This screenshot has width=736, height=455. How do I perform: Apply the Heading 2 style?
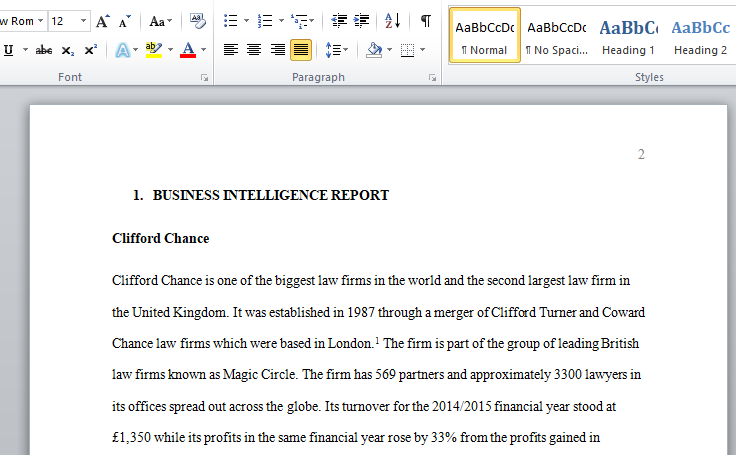pos(700,35)
